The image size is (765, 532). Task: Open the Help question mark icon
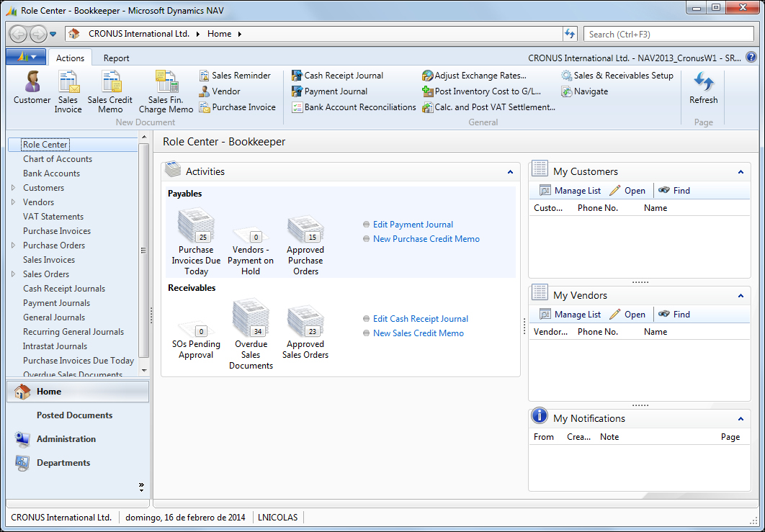pyautogui.click(x=751, y=58)
